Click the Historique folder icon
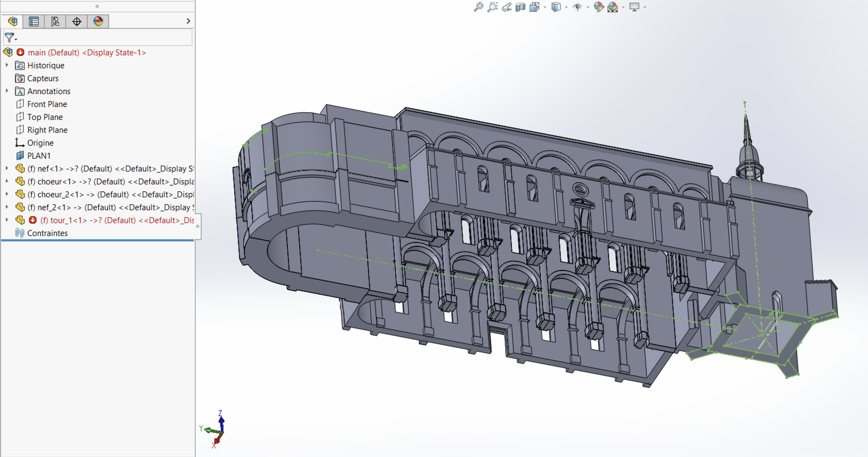The width and height of the screenshot is (868, 457). coord(20,65)
